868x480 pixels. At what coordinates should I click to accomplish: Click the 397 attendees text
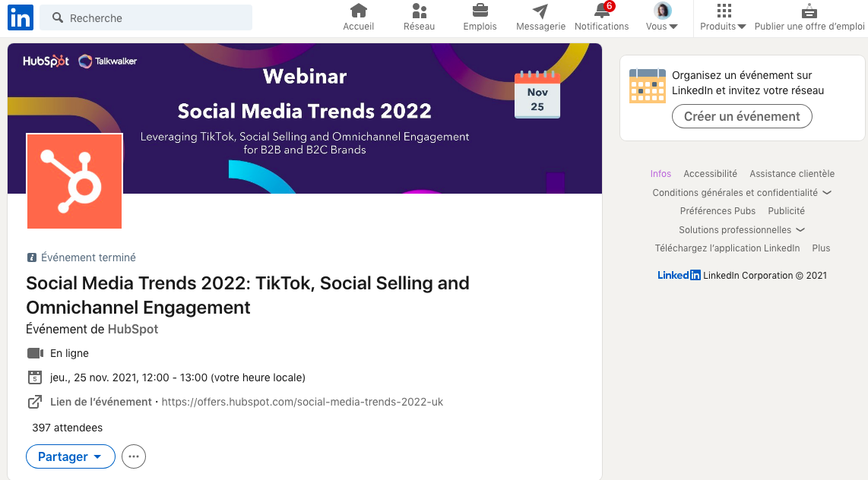pos(67,428)
